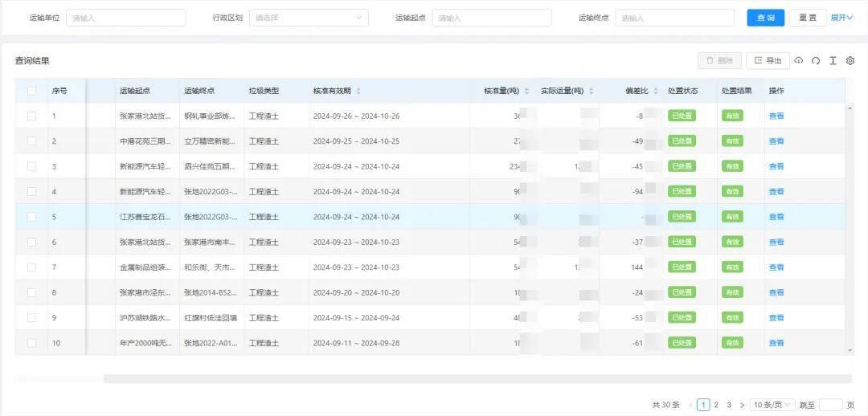Sort by 核准量(吨) column sort arrows
Screen dimensions: 868x416
(526, 92)
